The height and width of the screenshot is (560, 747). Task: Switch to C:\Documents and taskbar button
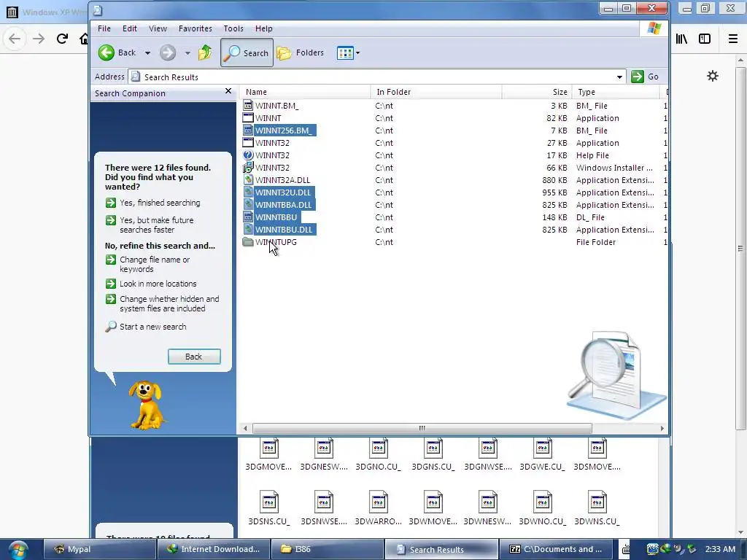[555, 550]
